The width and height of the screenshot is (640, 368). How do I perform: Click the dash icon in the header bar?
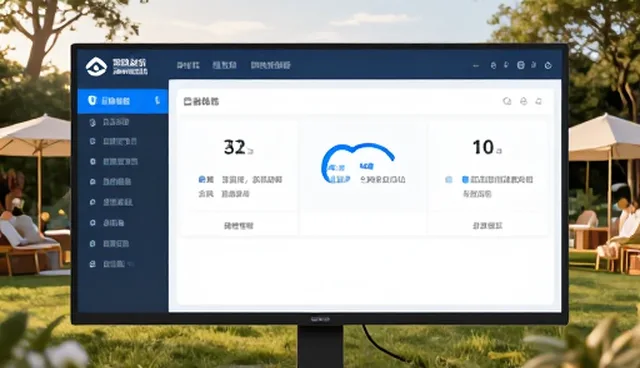coord(476,65)
